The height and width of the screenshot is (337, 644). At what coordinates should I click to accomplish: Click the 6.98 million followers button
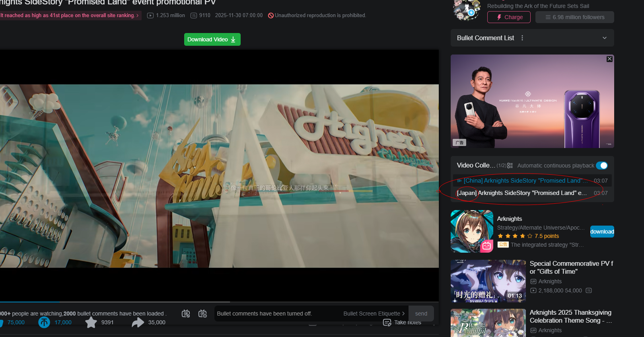coord(575,17)
